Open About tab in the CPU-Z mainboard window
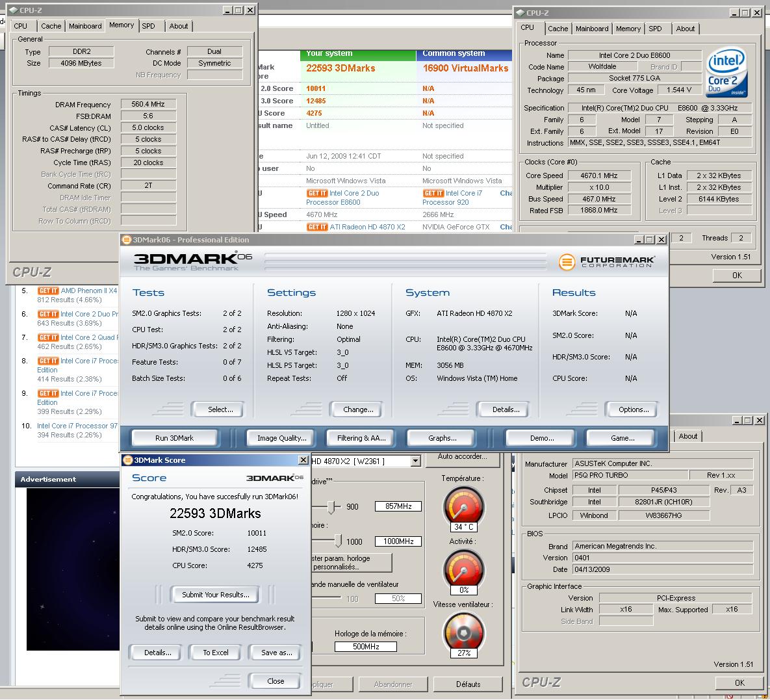 pos(688,435)
